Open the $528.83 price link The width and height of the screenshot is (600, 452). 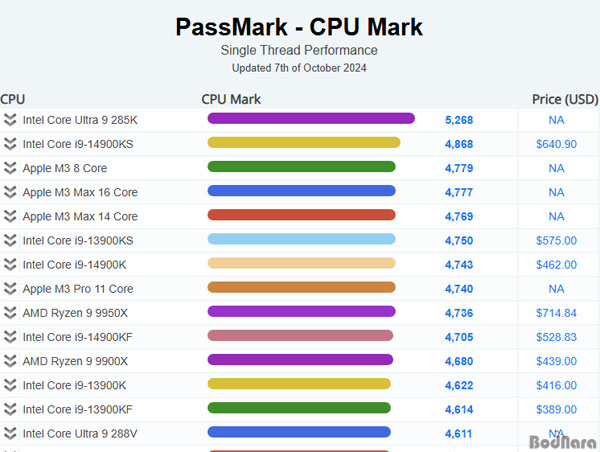coord(556,337)
